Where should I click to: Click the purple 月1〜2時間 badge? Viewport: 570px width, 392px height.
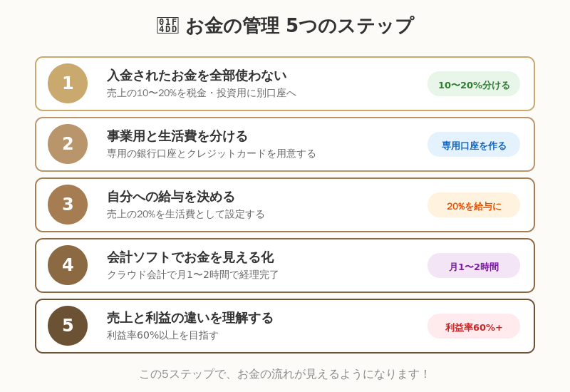(x=474, y=266)
